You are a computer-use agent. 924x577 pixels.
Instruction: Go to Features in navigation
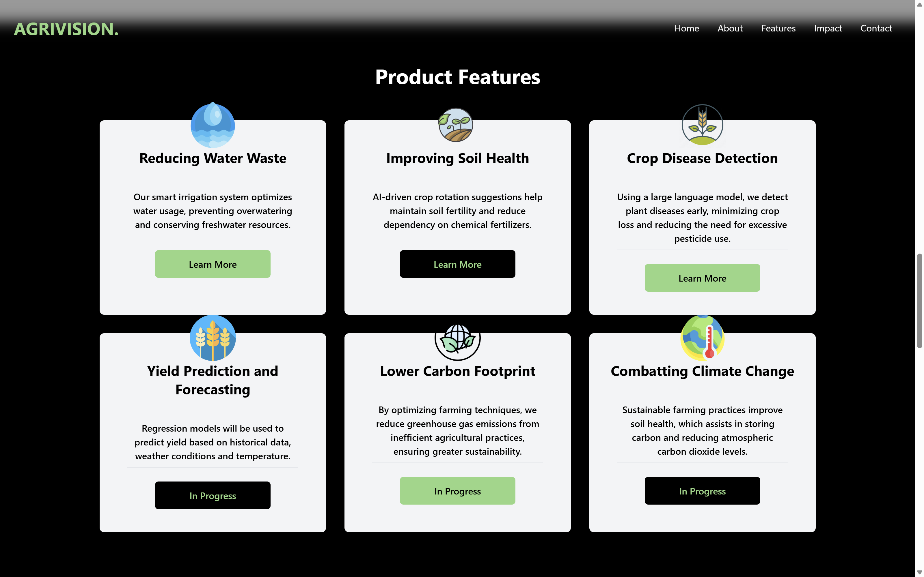[778, 28]
